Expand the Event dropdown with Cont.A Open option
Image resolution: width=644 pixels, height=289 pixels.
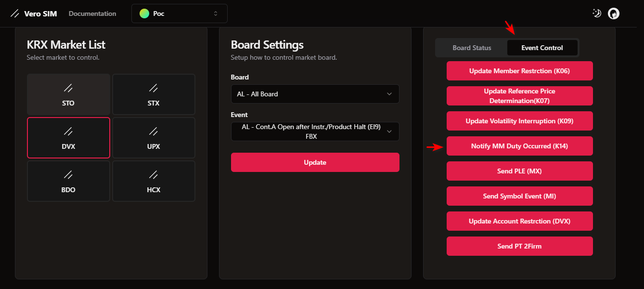(x=315, y=131)
